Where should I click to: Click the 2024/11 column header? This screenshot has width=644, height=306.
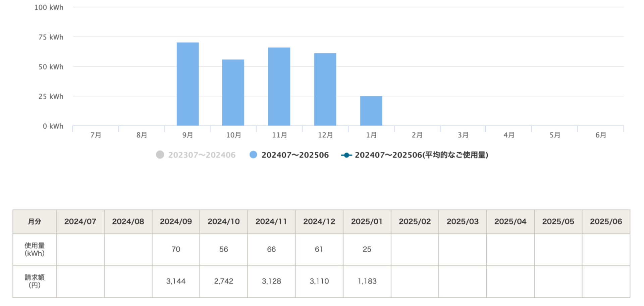[x=271, y=222]
